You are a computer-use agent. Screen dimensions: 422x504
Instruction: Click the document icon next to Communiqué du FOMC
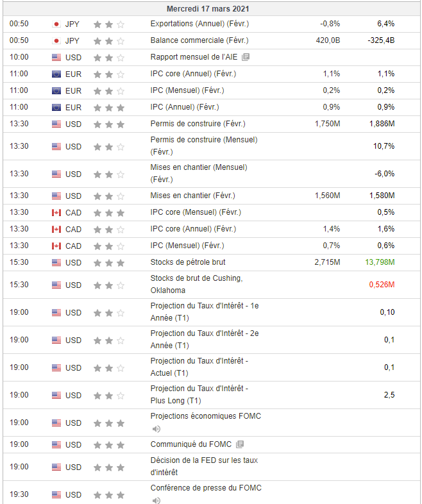240,444
